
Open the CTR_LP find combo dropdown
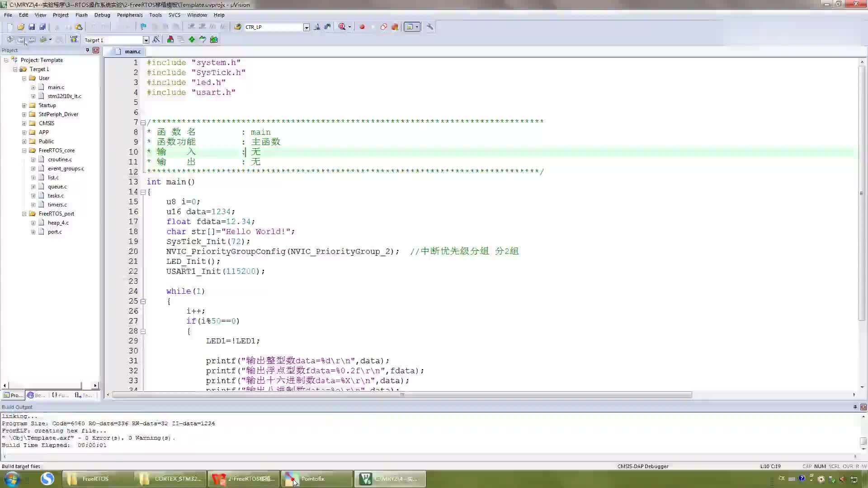pos(306,27)
